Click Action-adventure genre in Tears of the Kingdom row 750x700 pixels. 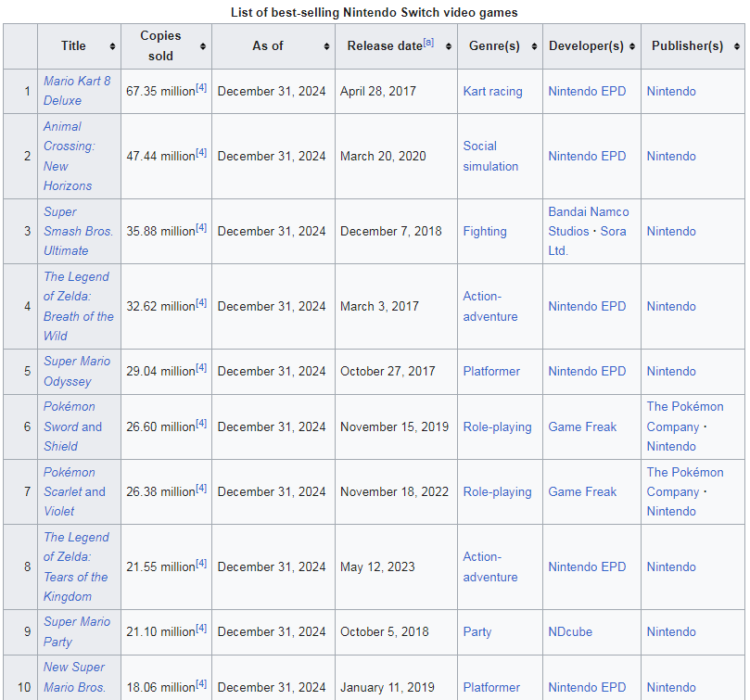click(x=490, y=566)
